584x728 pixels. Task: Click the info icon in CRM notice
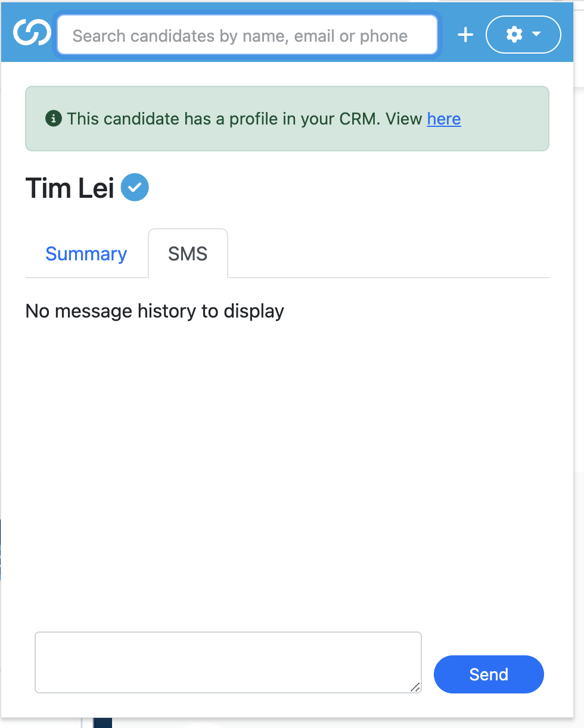tap(54, 119)
